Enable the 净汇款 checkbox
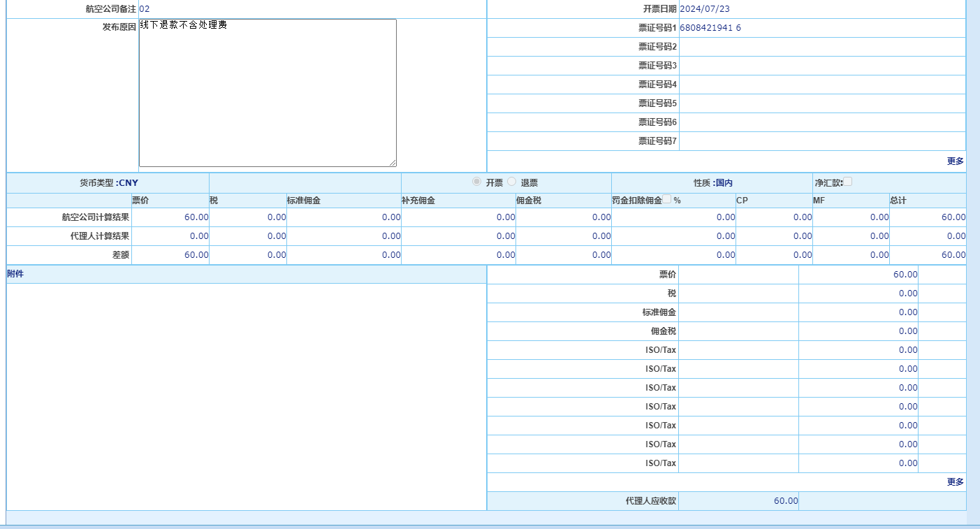The image size is (980, 529). coord(847,182)
